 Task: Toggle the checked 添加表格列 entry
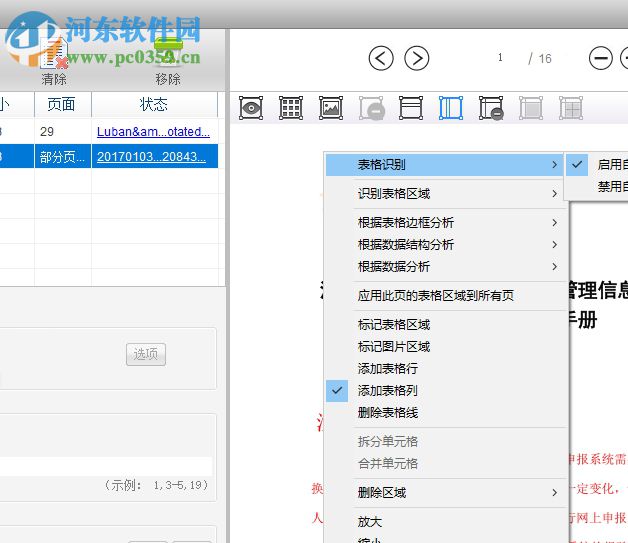[x=444, y=390]
